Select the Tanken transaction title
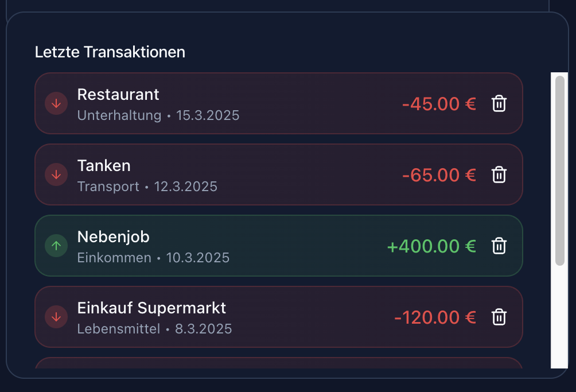This screenshot has height=392, width=576. (104, 165)
